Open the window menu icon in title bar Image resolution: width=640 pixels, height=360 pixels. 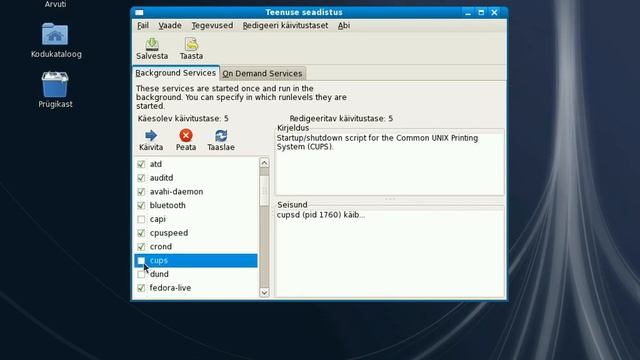(x=139, y=13)
